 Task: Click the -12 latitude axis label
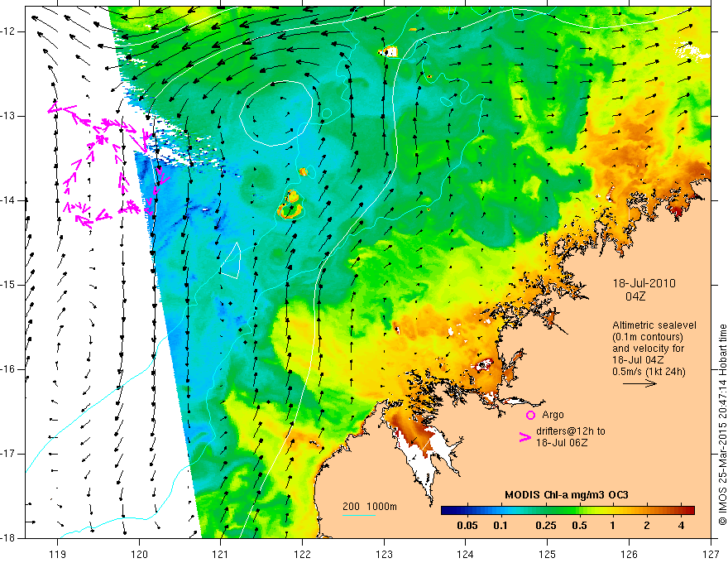[x=8, y=31]
